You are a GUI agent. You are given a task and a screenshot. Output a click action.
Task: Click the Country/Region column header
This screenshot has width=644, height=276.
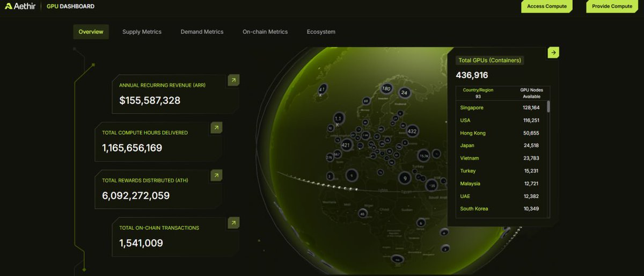(x=478, y=90)
